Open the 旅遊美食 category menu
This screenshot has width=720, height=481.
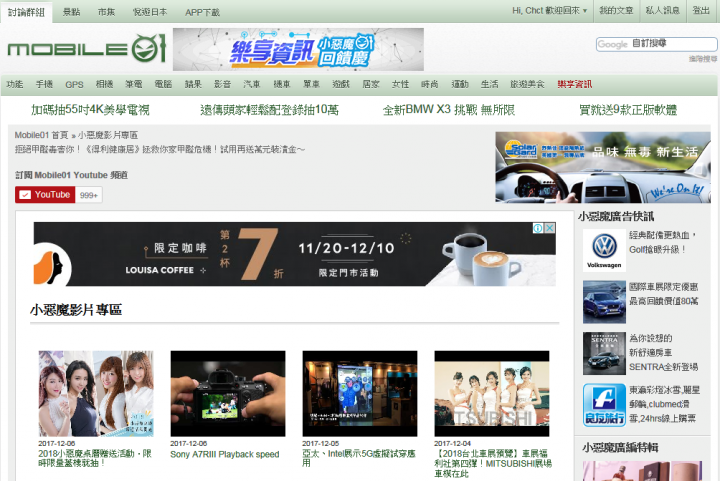click(527, 84)
